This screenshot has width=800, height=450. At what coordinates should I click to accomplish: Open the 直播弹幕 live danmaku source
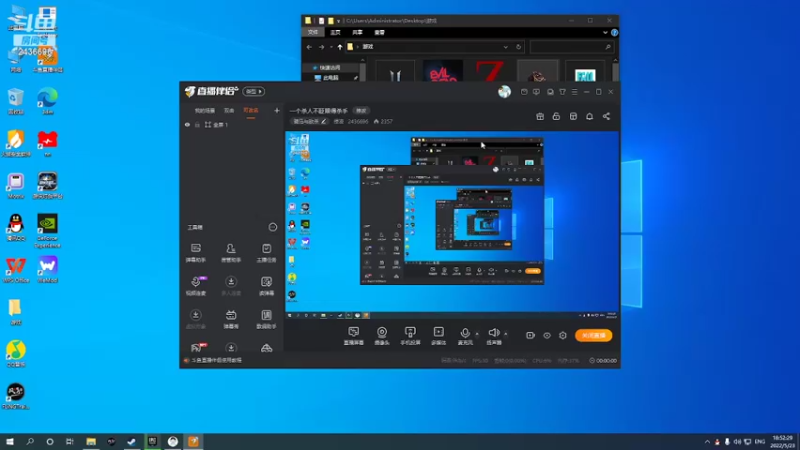pos(354,336)
